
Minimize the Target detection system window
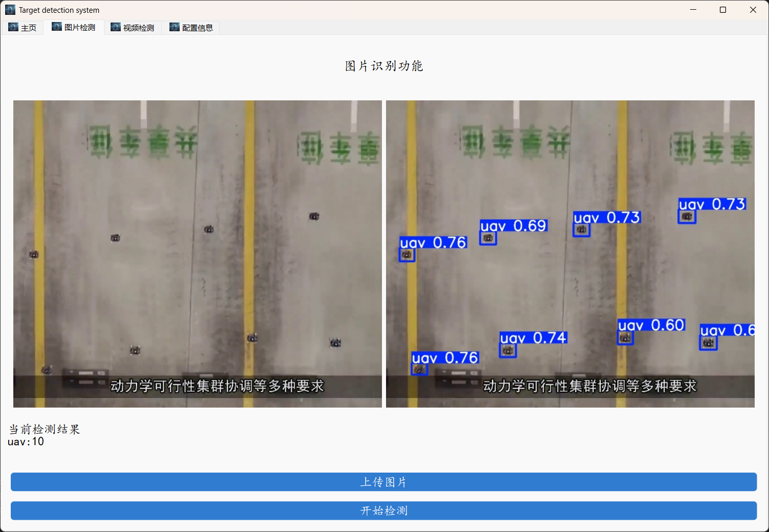[x=693, y=10]
